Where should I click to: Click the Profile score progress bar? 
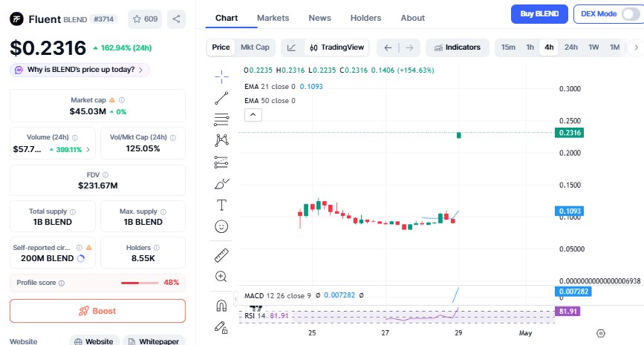140,283
